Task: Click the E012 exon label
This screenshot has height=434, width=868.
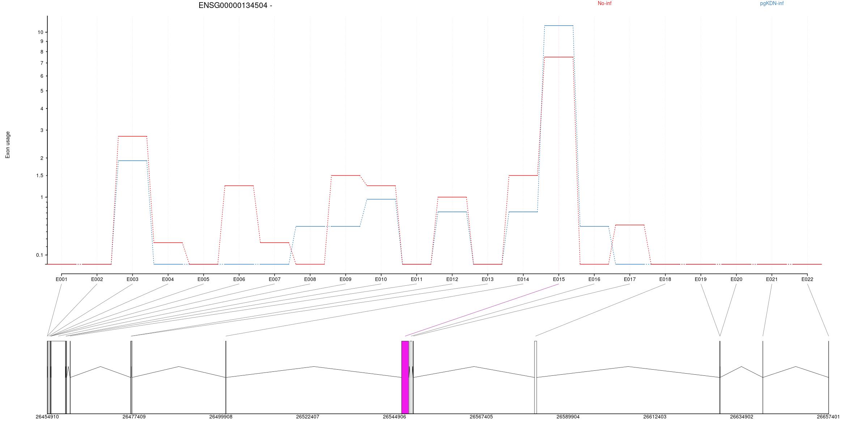Action: click(452, 279)
